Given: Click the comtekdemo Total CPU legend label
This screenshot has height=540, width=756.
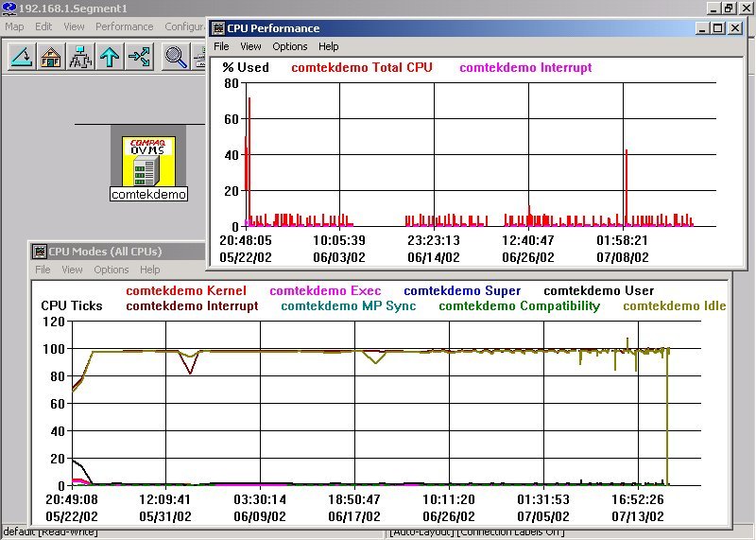Looking at the screenshot, I should (x=360, y=68).
